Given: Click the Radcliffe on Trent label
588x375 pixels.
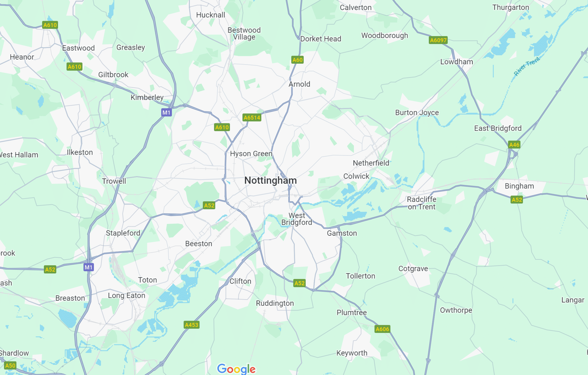Looking at the screenshot, I should pyautogui.click(x=422, y=203).
